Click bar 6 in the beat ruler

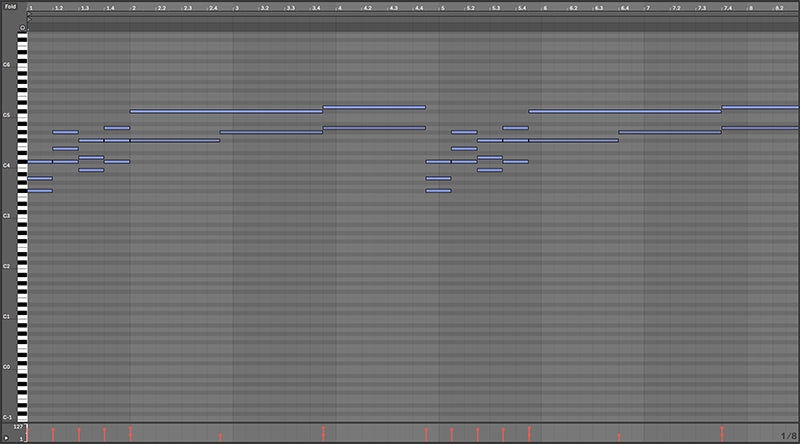pyautogui.click(x=545, y=8)
